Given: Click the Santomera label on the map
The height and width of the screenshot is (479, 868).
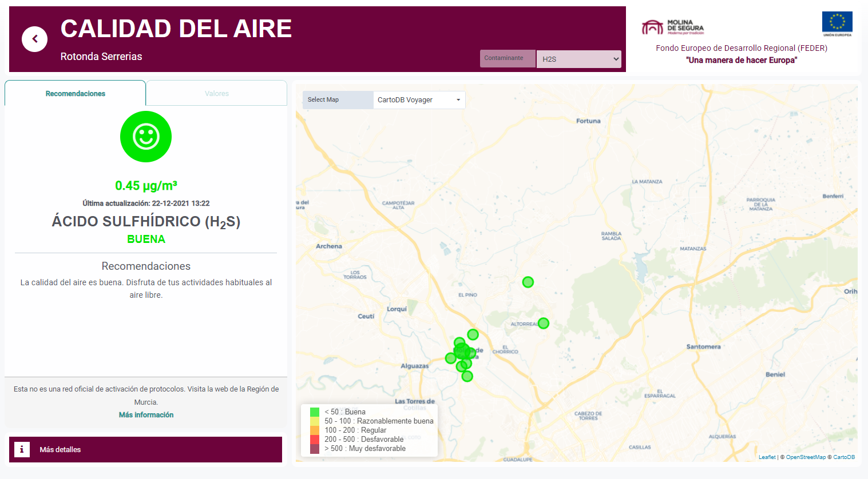Looking at the screenshot, I should 703,346.
